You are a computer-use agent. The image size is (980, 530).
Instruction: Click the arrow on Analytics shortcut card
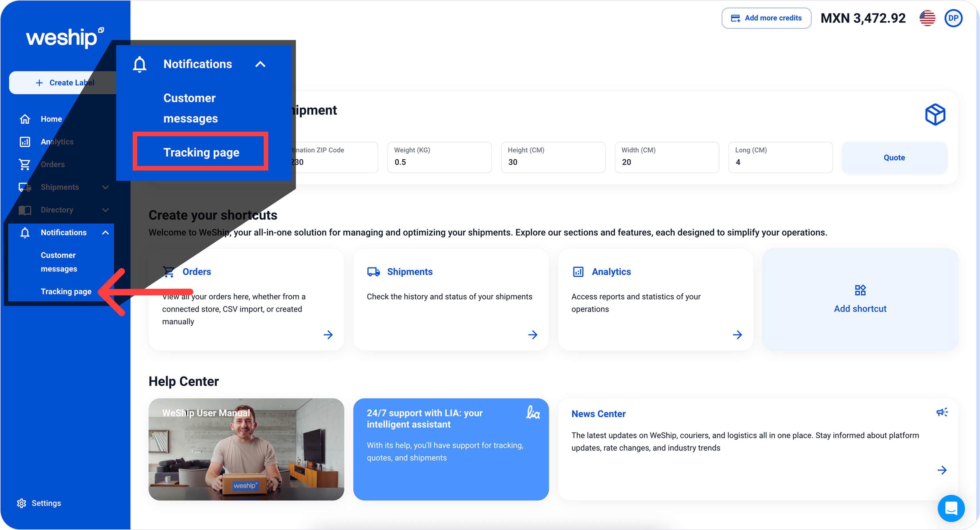point(737,335)
